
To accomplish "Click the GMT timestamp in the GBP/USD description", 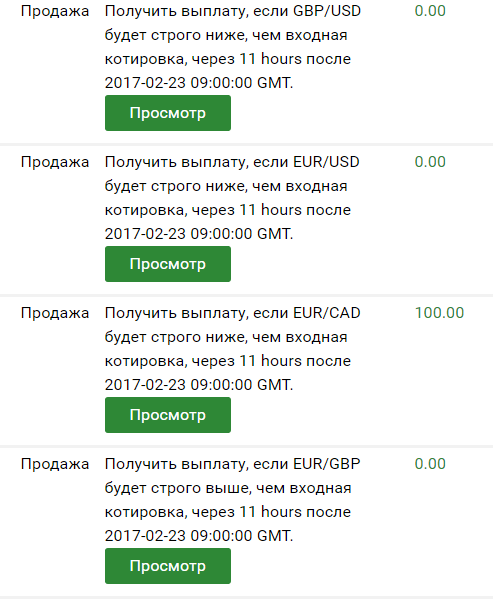I will (199, 83).
